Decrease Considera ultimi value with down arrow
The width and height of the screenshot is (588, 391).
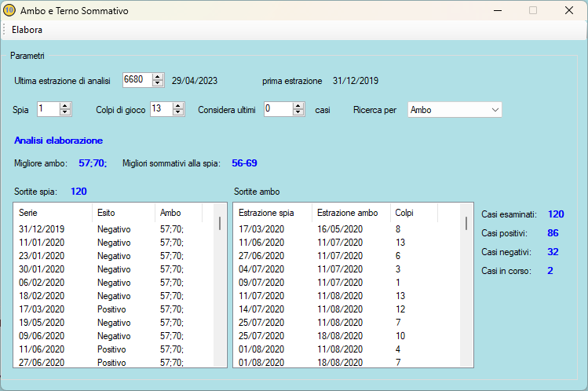pos(298,112)
